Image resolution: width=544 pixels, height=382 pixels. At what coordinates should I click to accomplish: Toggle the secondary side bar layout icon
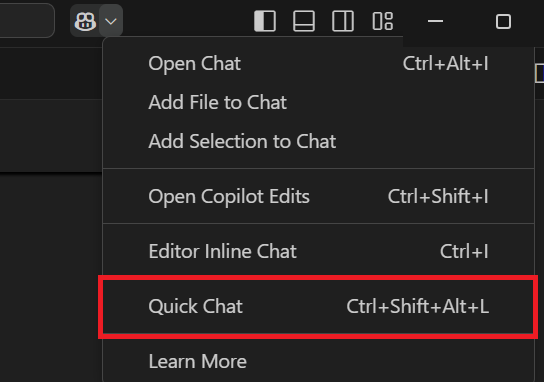(343, 21)
